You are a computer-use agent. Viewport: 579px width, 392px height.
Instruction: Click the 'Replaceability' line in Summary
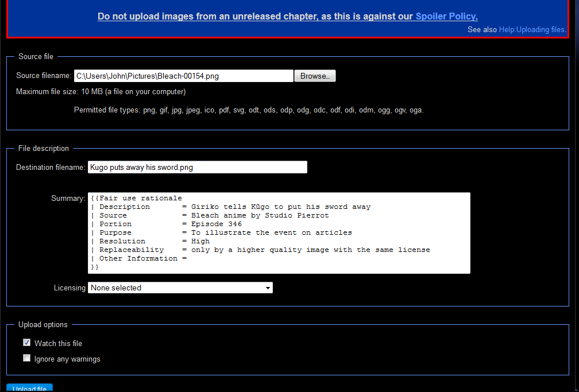[260, 250]
